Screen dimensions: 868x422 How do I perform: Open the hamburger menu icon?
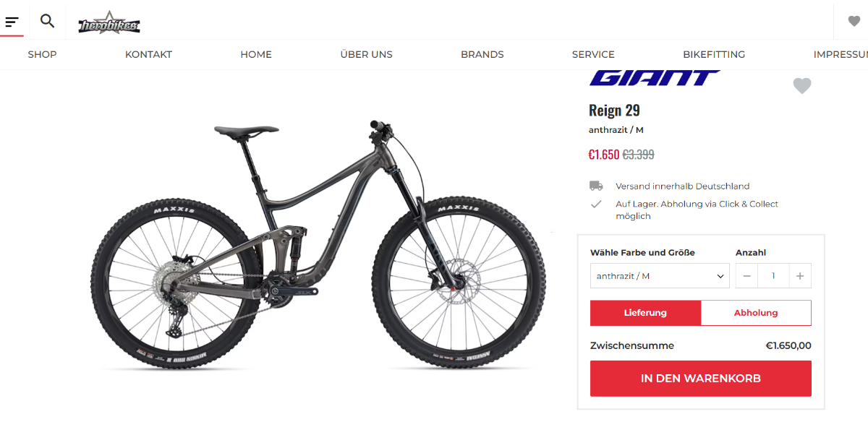pos(12,22)
